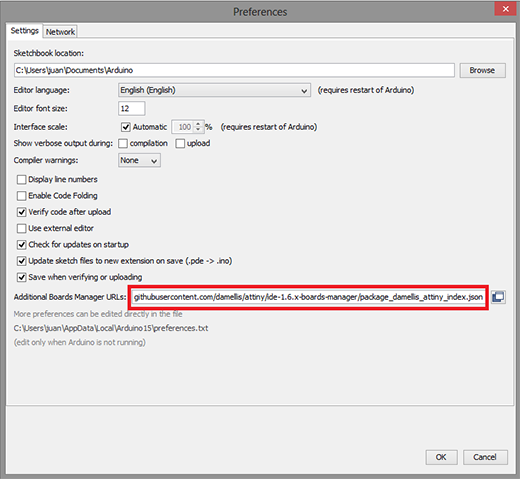Click the Sketchbook location path field
The image size is (520, 479).
234,70
